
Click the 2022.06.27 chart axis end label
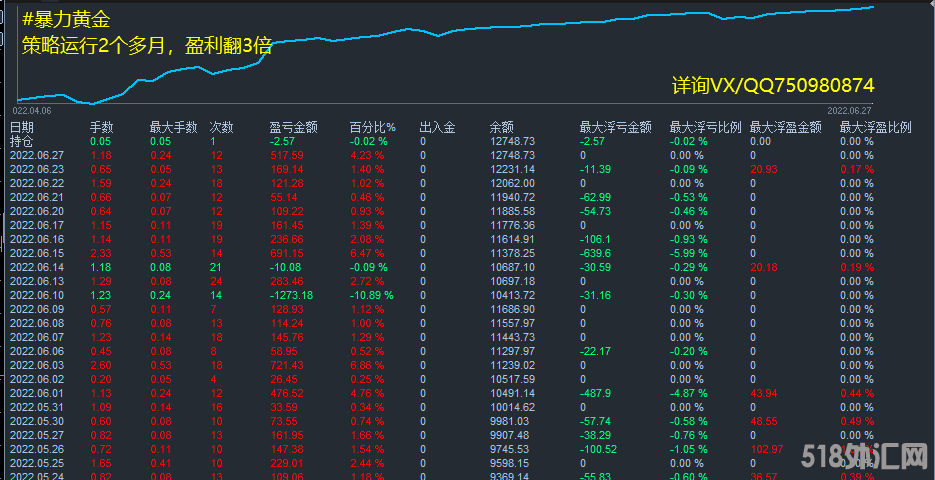[849, 110]
